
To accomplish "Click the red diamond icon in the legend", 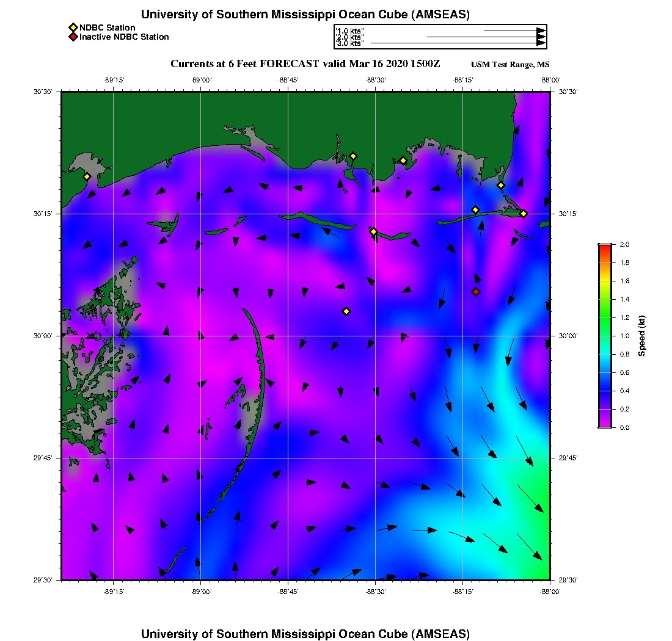I will coord(73,37).
